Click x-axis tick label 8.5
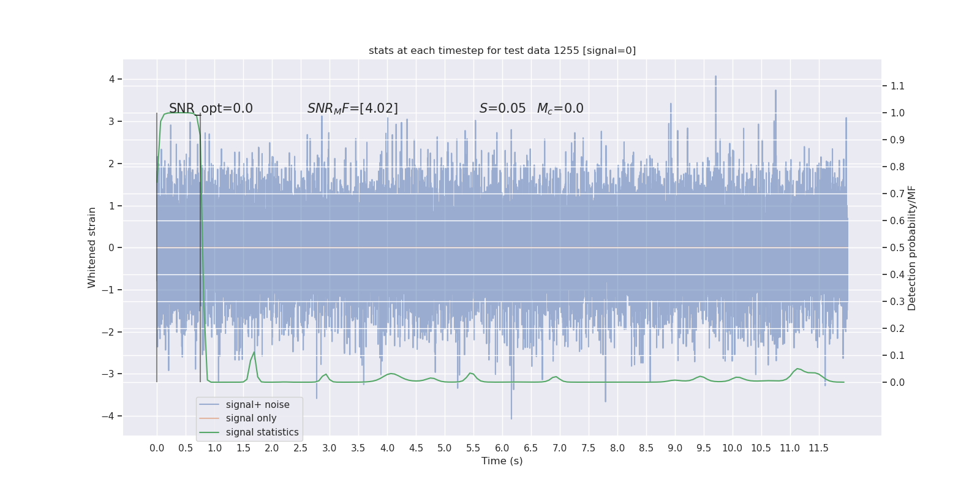The height and width of the screenshot is (490, 980). [646, 448]
